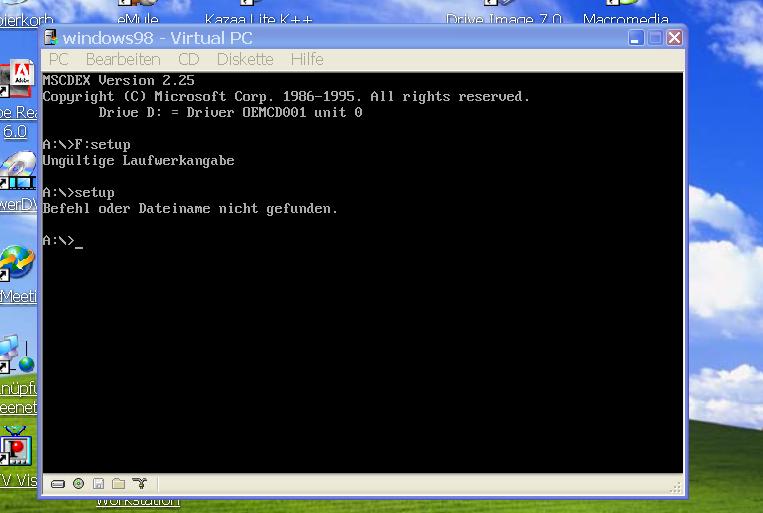Click the hard disk status icon in Virtual PC
This screenshot has width=763, height=513.
coord(58,484)
